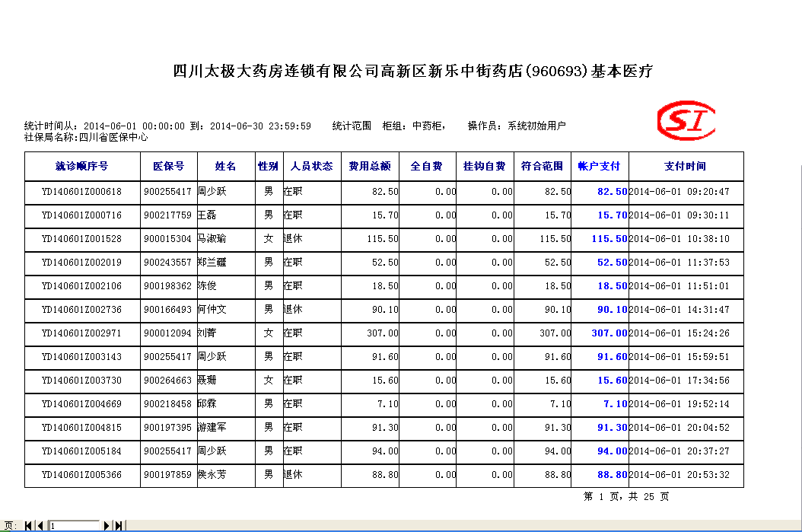Click the 帐户支付 column header
Screen dimensions: 802x532
coord(599,166)
